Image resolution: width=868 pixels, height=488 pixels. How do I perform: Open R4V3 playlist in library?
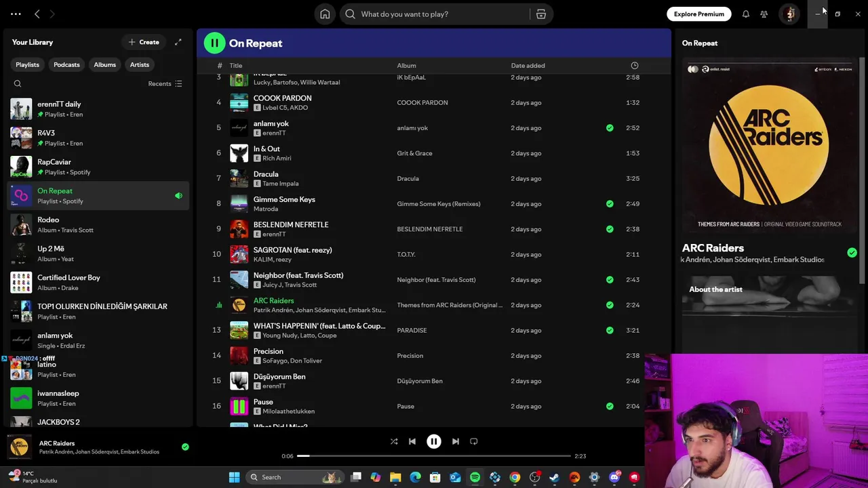pos(98,138)
